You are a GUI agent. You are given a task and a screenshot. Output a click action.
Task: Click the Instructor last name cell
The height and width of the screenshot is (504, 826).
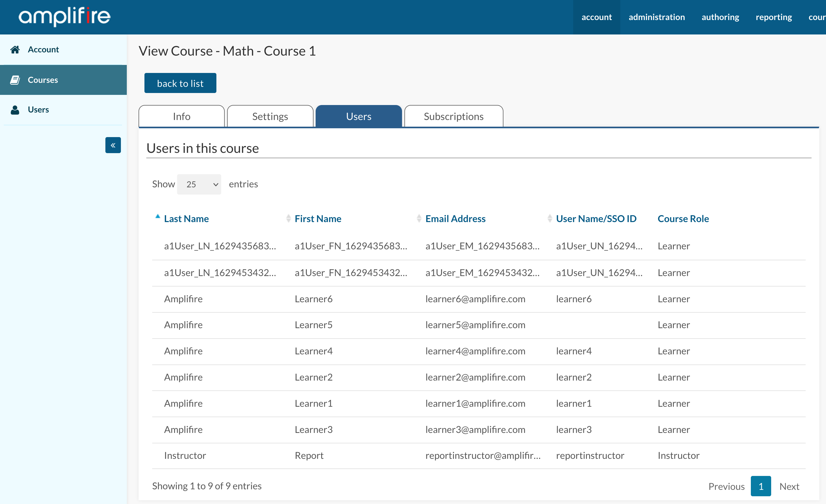pyautogui.click(x=185, y=455)
